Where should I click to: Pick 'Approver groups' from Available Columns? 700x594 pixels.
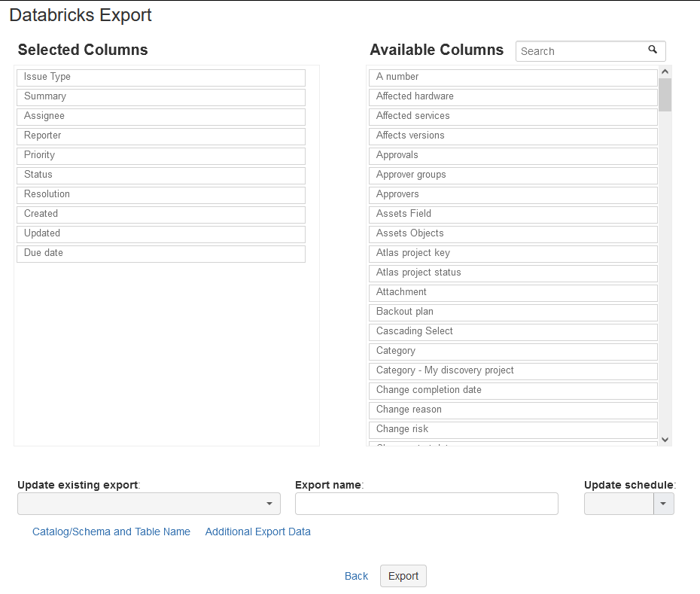513,175
